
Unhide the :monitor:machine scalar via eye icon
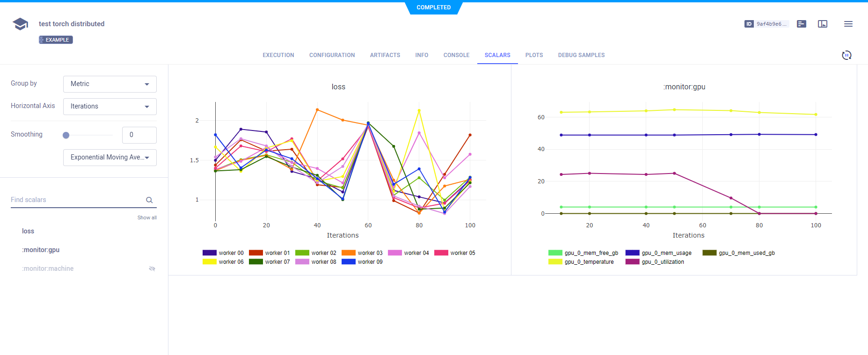[x=152, y=268]
